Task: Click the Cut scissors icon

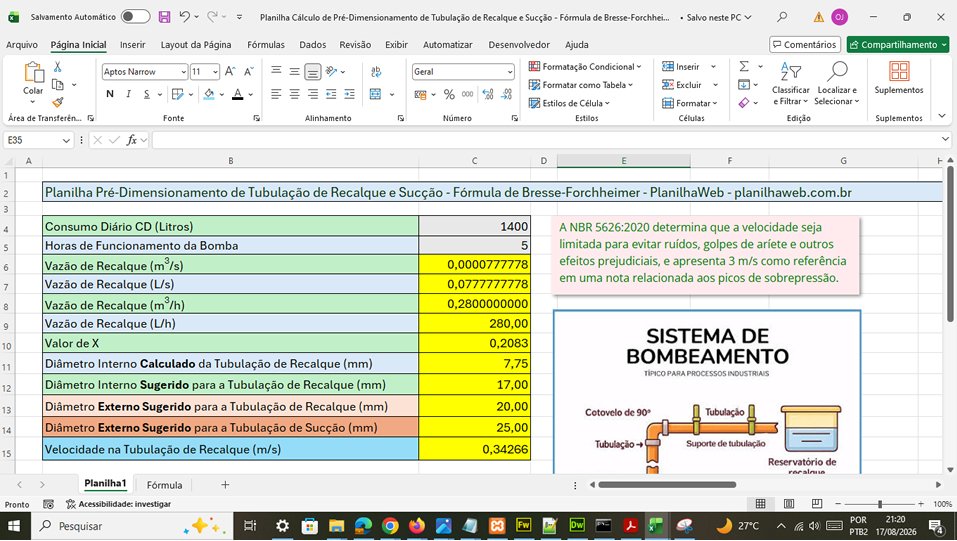Action: tap(57, 67)
